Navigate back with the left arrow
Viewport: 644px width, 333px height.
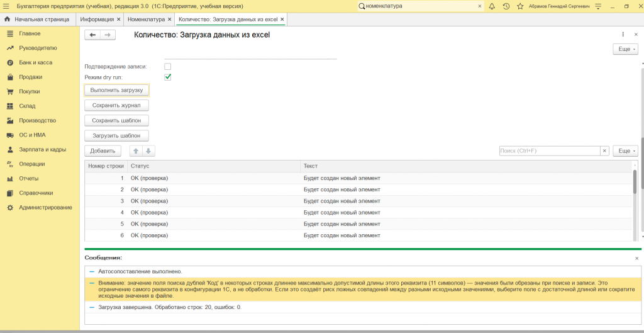92,35
